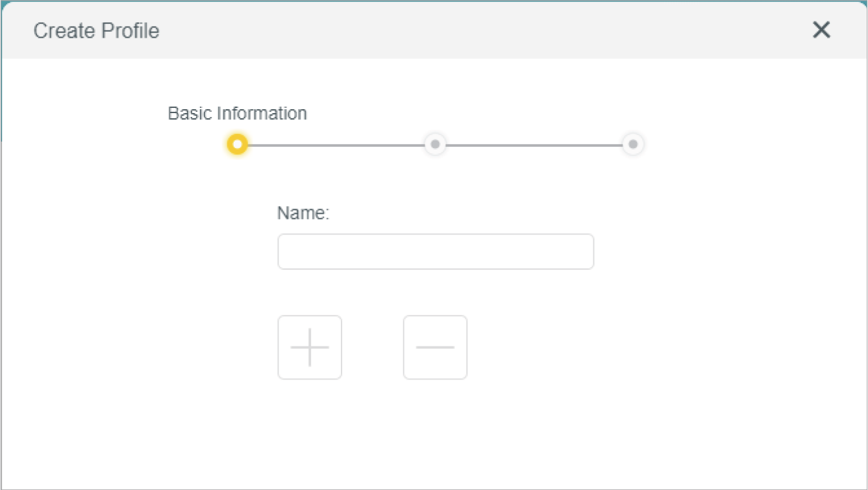Click the Basic Information step label
The image size is (868, 490).
237,113
